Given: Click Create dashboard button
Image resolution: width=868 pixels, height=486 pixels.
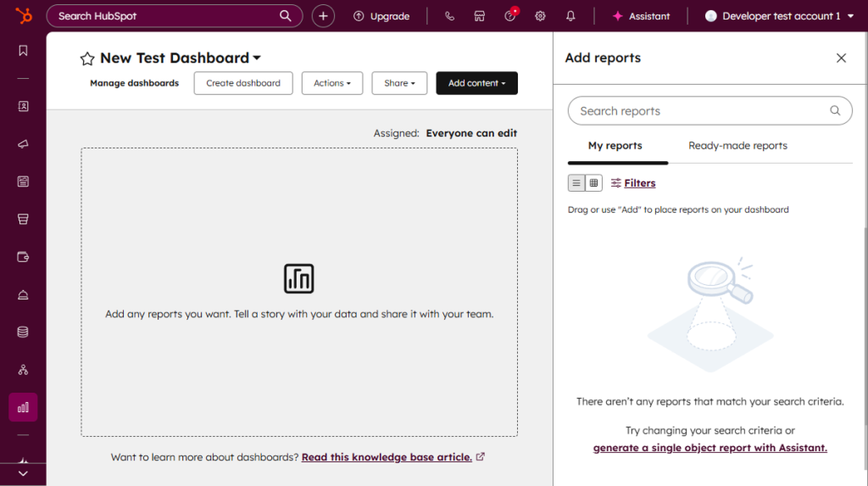Looking at the screenshot, I should [x=243, y=83].
